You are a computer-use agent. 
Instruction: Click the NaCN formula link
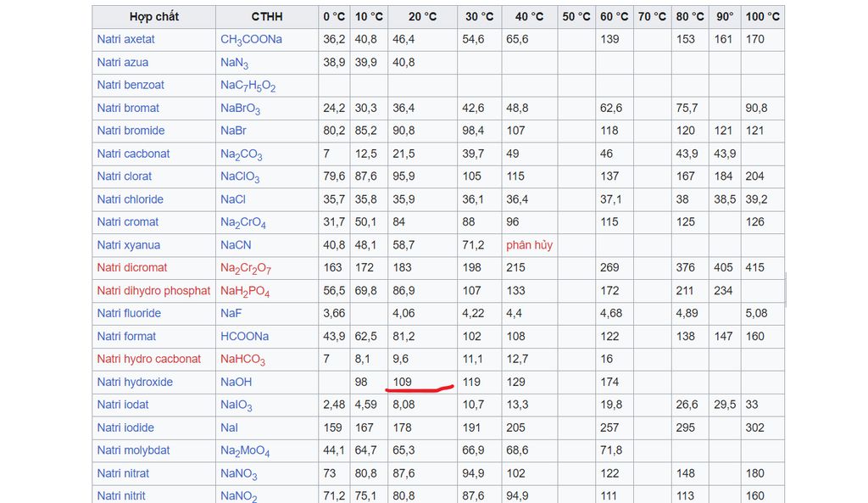tap(236, 245)
